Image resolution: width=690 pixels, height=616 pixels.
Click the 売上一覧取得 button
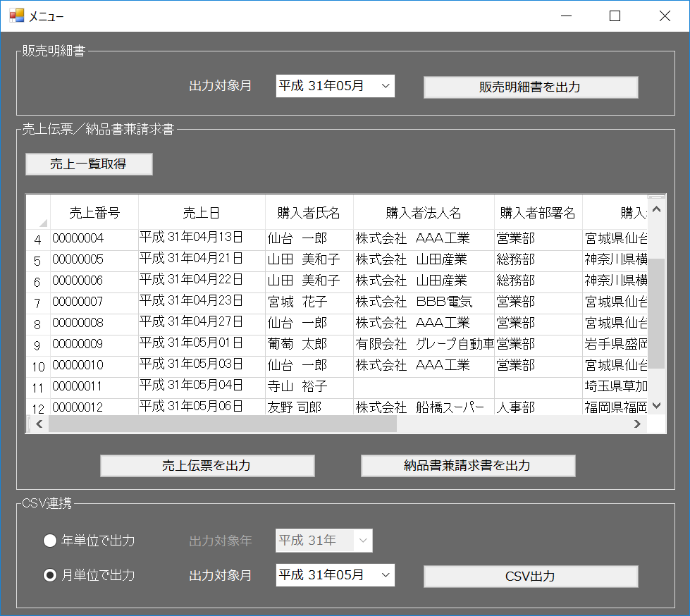click(x=89, y=164)
